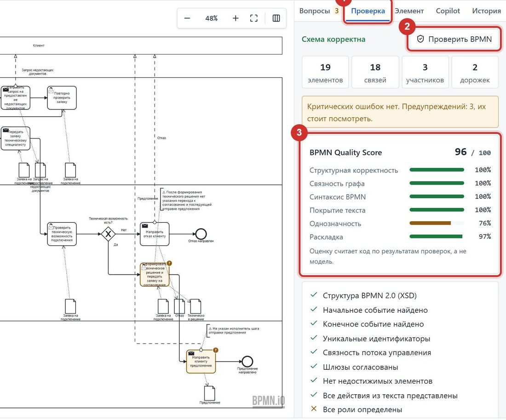Select 'Проверить техническую возможность подключения' task
The height and width of the screenshot is (420, 506).
[x=62, y=234]
